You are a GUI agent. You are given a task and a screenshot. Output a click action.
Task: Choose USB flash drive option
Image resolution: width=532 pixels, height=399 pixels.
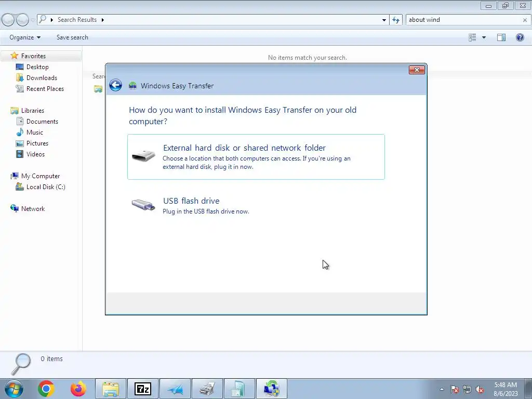click(256, 205)
